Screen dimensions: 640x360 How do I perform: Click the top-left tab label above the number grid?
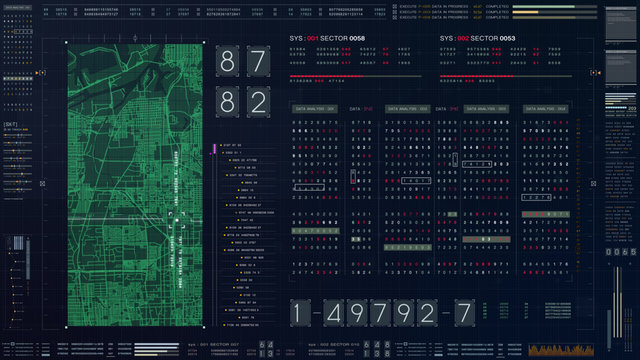point(18,7)
